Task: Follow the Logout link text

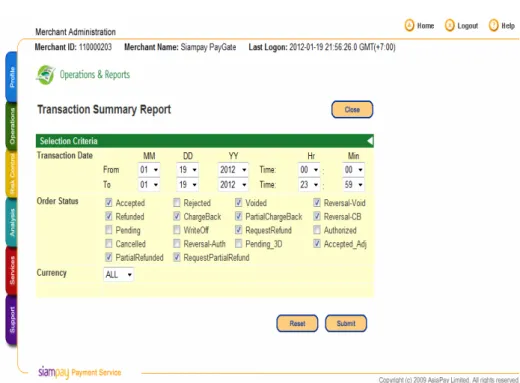Action: pyautogui.click(x=468, y=26)
